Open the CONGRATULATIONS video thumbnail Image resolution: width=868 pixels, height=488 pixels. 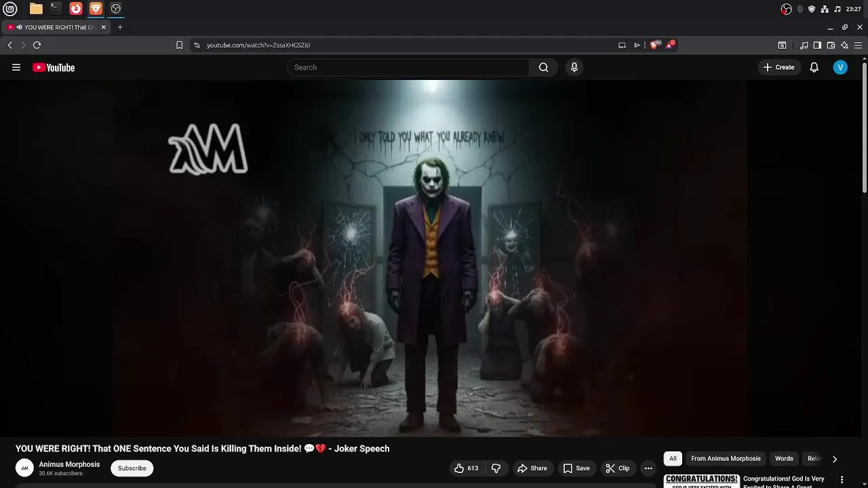tap(701, 481)
